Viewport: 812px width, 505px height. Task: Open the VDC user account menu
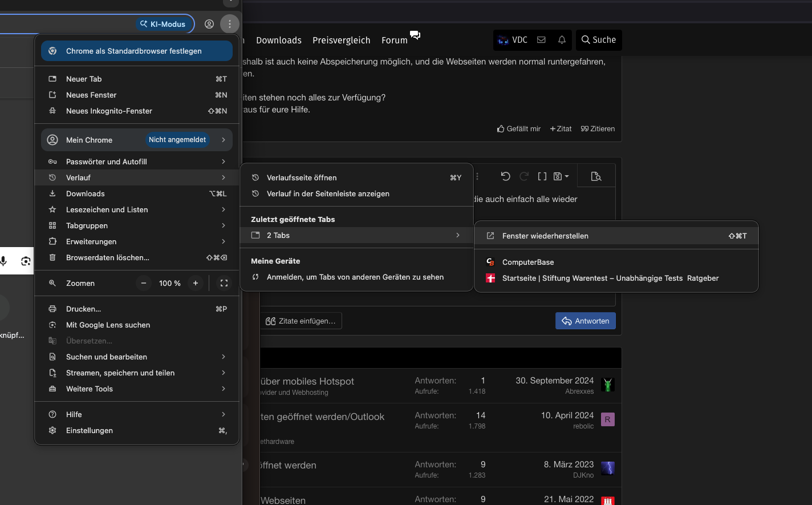pos(513,40)
